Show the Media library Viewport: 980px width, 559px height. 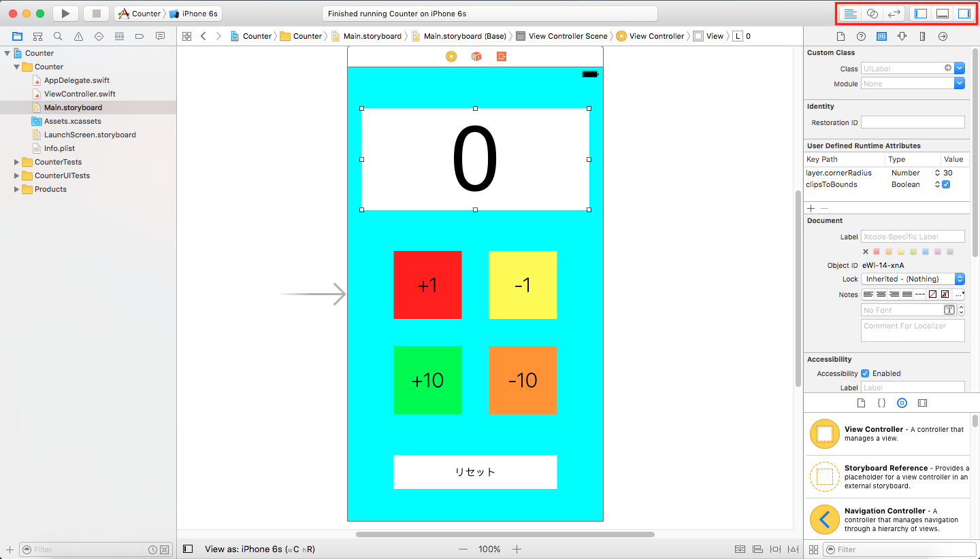tap(922, 403)
